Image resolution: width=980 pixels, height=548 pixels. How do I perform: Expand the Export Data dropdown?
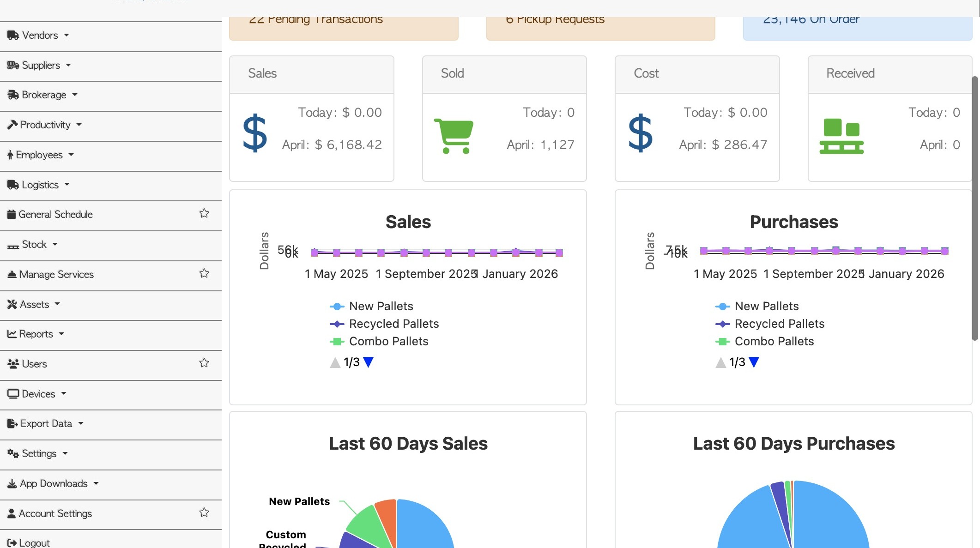(46, 424)
